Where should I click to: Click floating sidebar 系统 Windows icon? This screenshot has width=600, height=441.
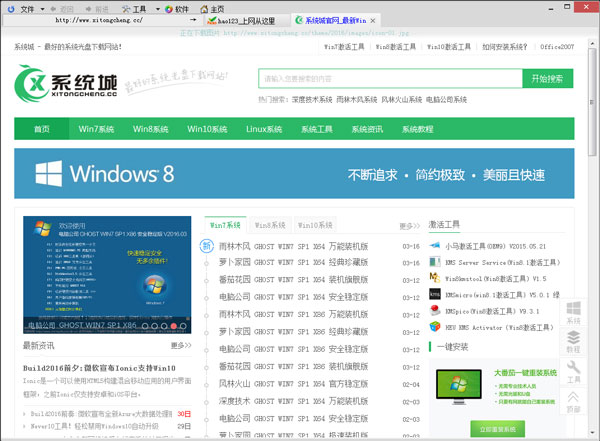point(573,312)
